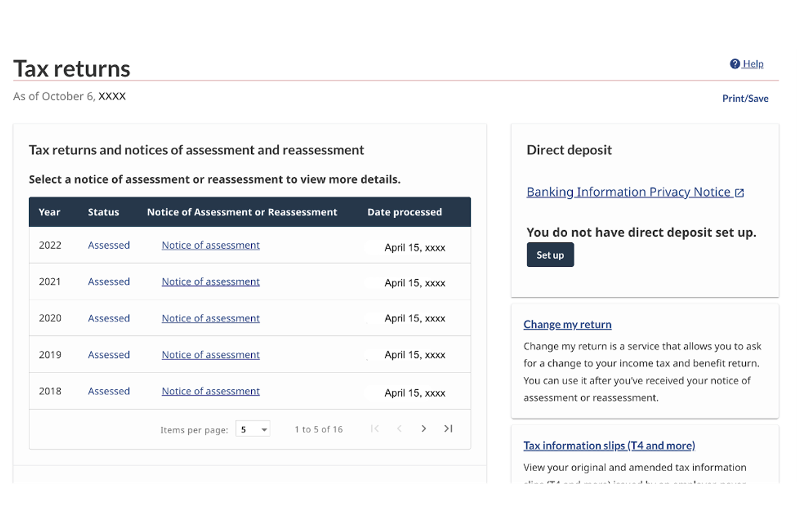Click the year 2020 cell
Screen dimensions: 798x532
point(50,319)
